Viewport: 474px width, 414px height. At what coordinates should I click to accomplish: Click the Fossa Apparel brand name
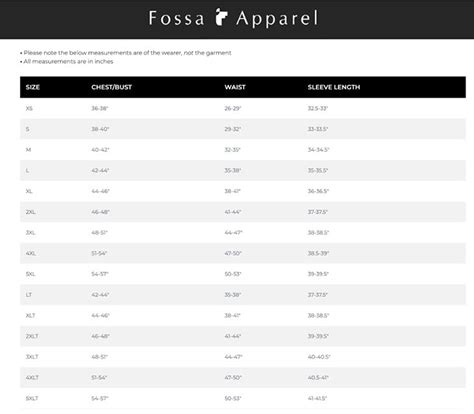(233, 18)
